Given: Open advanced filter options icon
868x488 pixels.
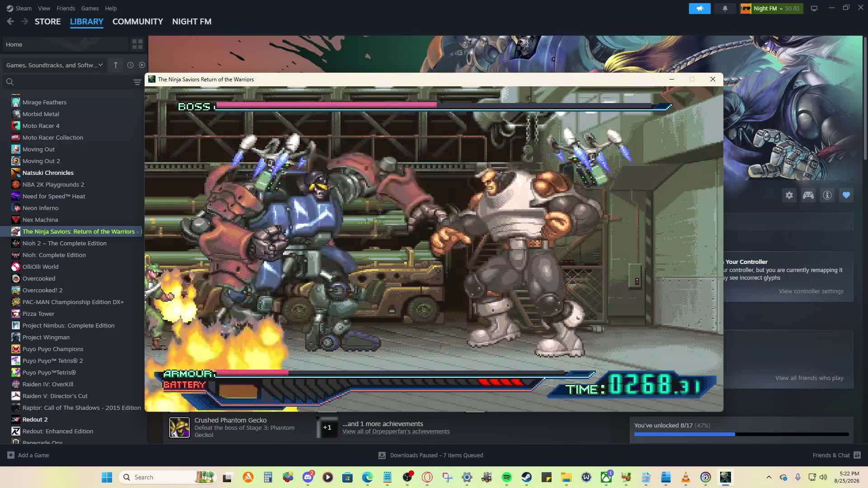Looking at the screenshot, I should (x=137, y=82).
